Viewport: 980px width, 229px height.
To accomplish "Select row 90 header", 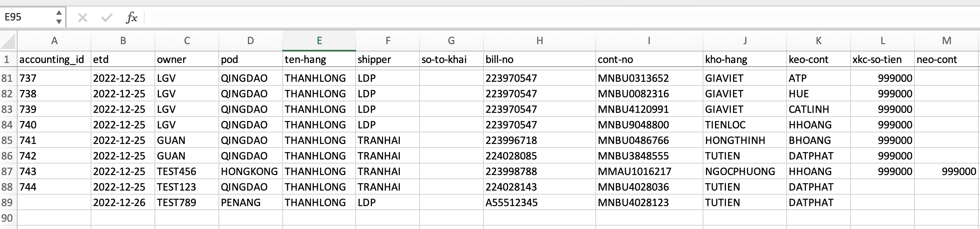I will point(7,218).
